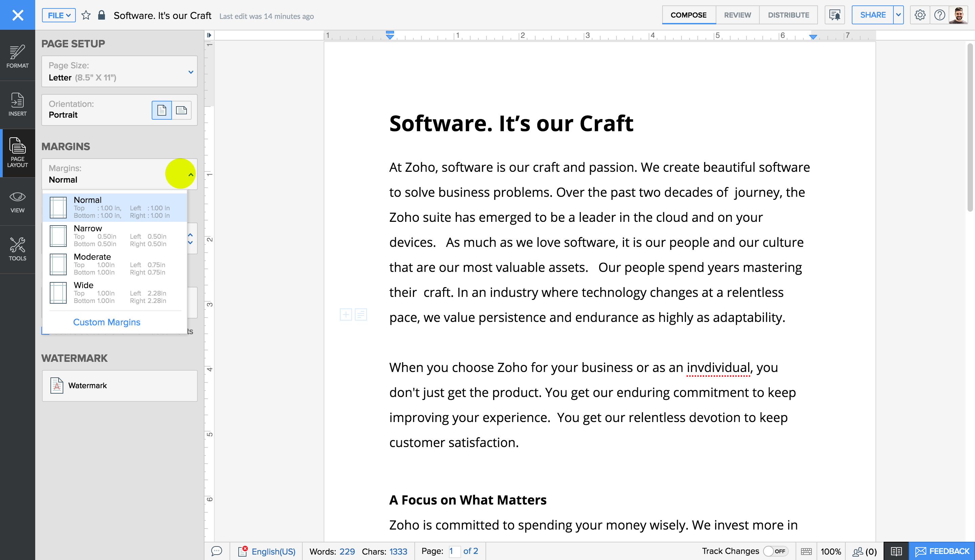Click the Tools panel icon in sidebar

click(x=17, y=249)
